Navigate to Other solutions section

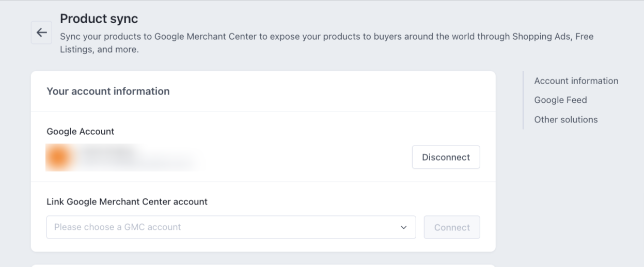(x=566, y=120)
